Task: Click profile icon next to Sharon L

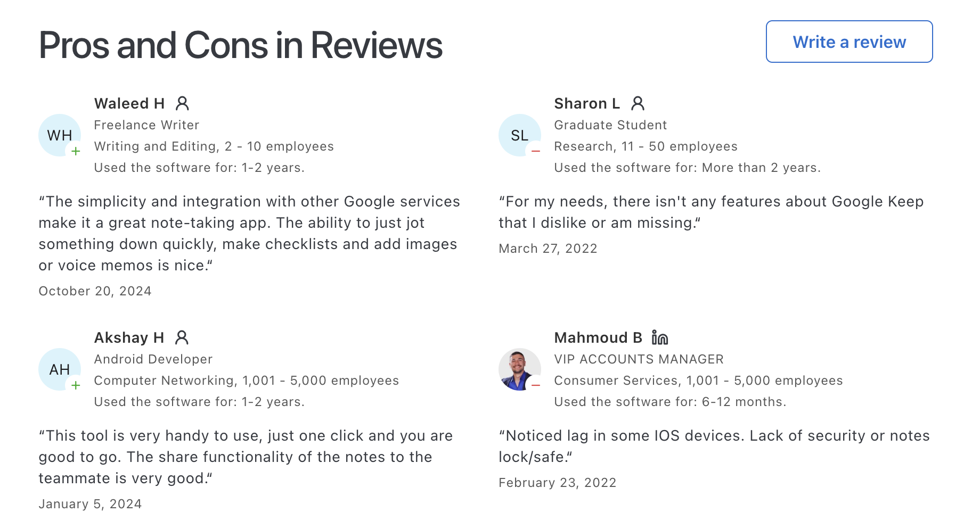Action: (x=638, y=103)
